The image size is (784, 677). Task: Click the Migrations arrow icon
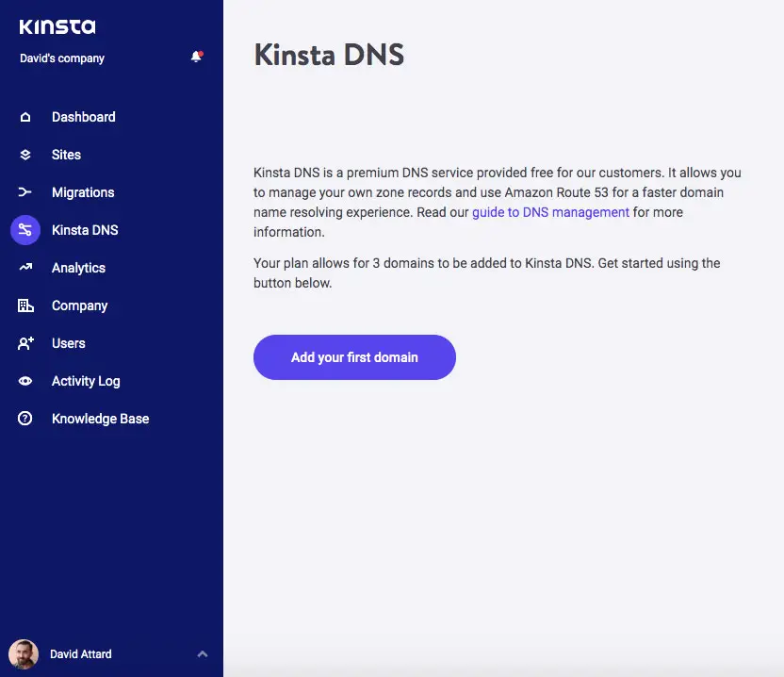tap(25, 192)
